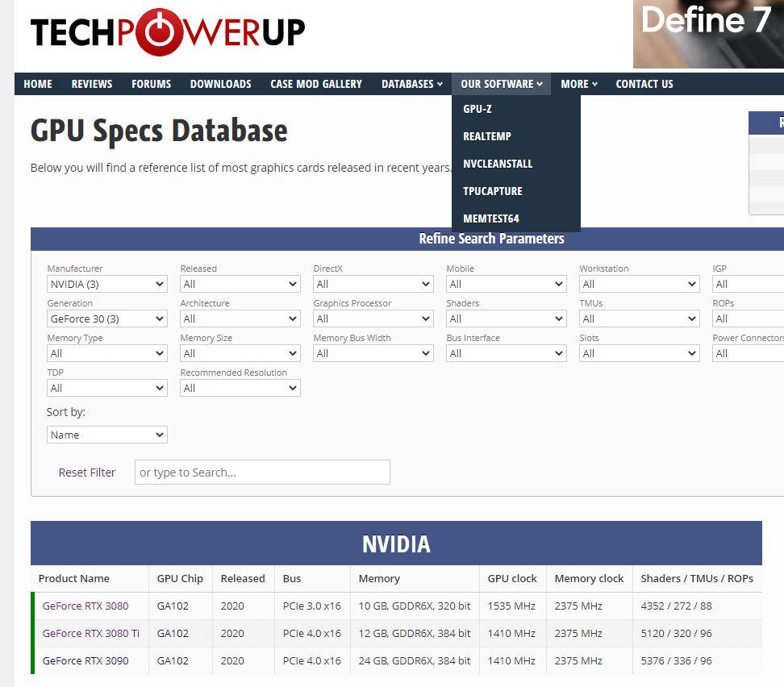The height and width of the screenshot is (687, 784).
Task: Click the TechPowerUp logo
Action: pos(168,32)
